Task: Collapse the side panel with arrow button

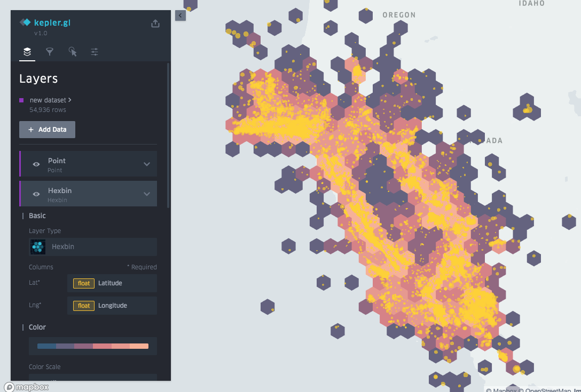Action: pos(180,15)
